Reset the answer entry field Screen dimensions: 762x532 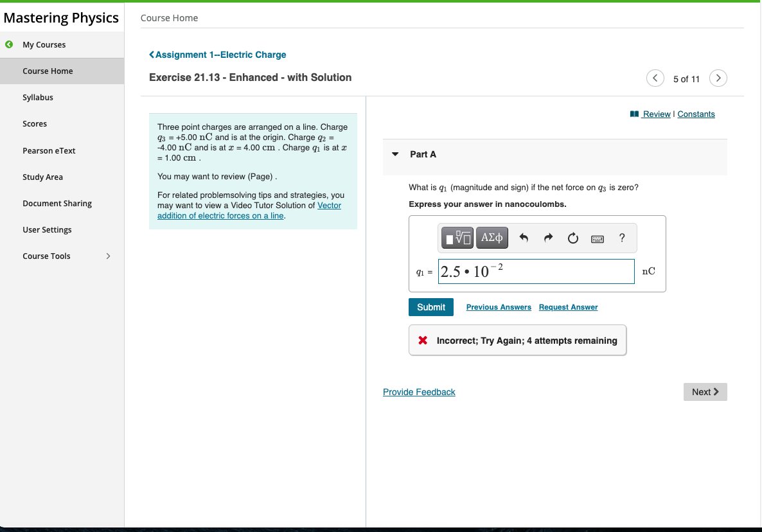click(572, 238)
